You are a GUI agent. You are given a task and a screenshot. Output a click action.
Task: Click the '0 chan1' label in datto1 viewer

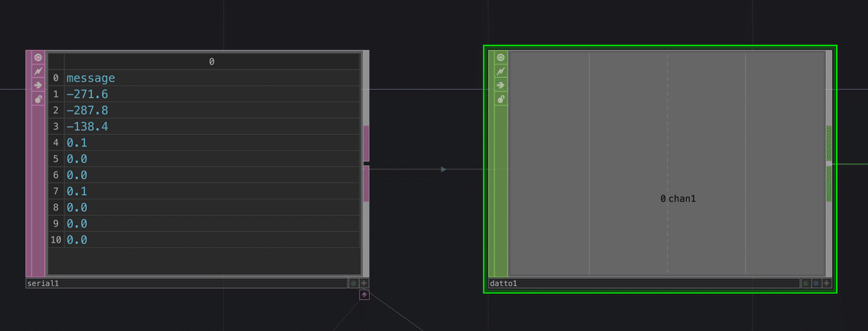tap(678, 198)
